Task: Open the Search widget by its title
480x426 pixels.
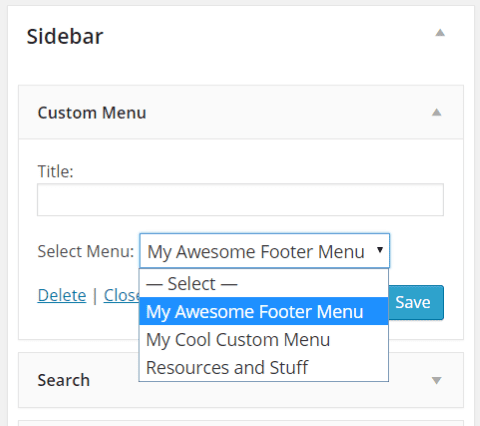Action: click(64, 380)
